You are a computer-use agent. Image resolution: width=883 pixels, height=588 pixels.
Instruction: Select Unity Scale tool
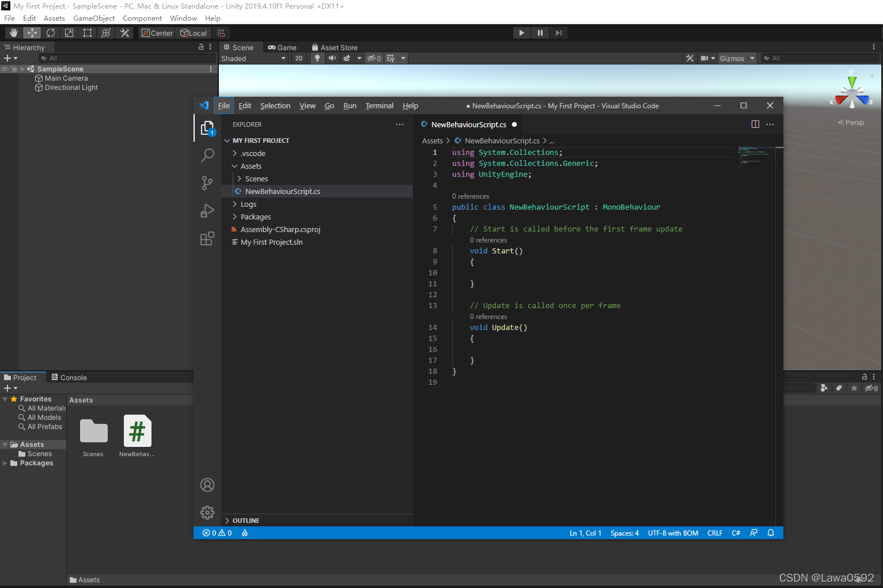(69, 33)
